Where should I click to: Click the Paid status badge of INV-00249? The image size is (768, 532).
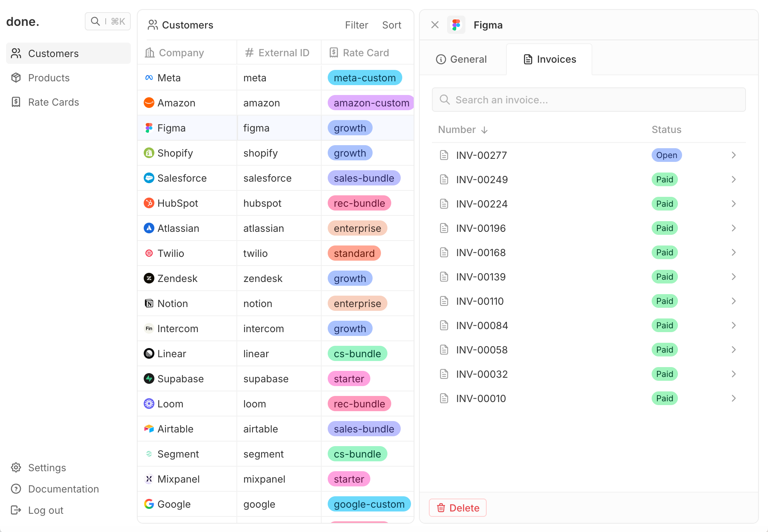point(665,179)
